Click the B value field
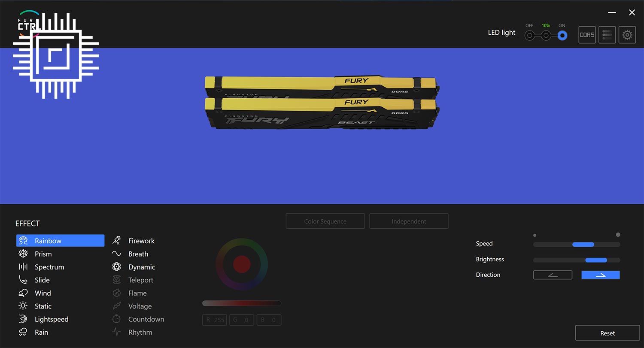644x348 pixels. (269, 320)
